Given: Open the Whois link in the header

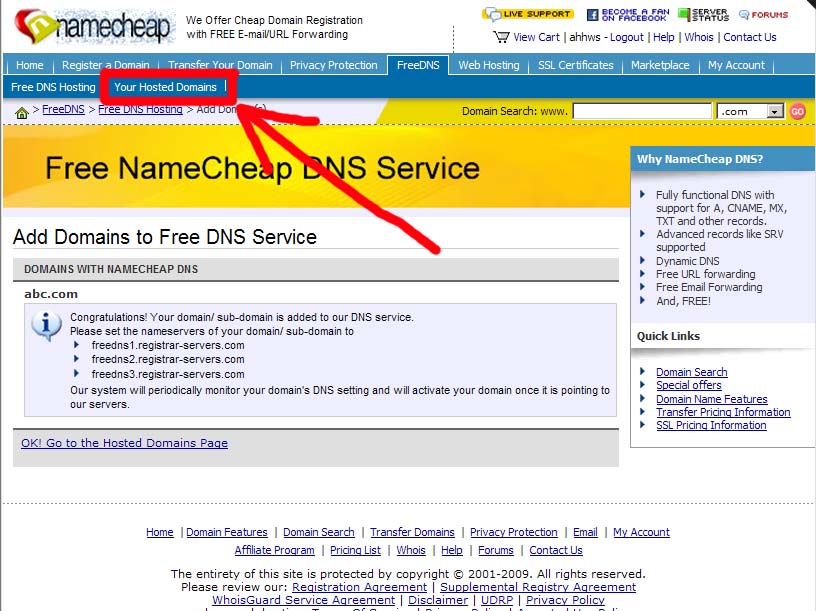Looking at the screenshot, I should 698,37.
